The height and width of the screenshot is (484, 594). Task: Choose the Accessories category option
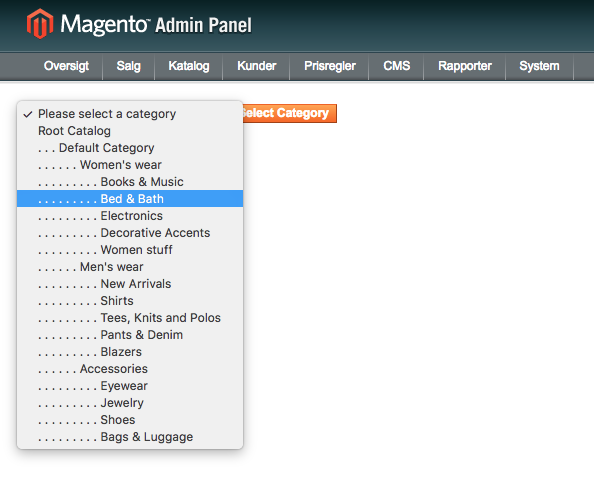coord(130,369)
